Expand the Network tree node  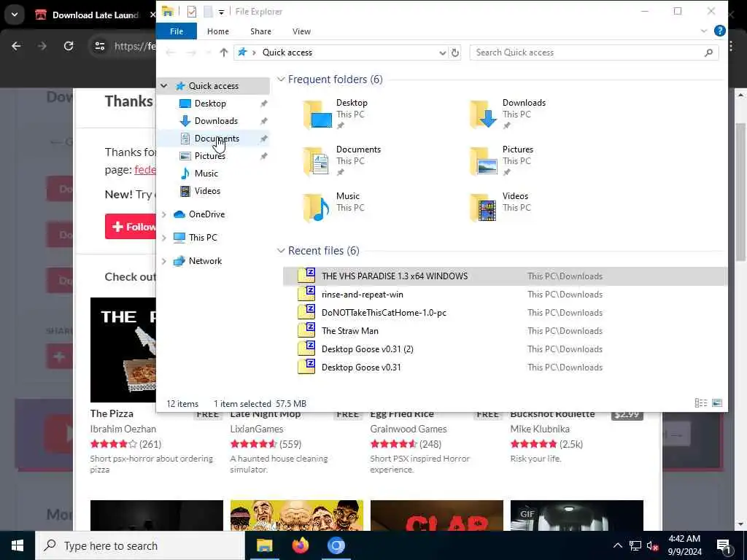(x=164, y=261)
